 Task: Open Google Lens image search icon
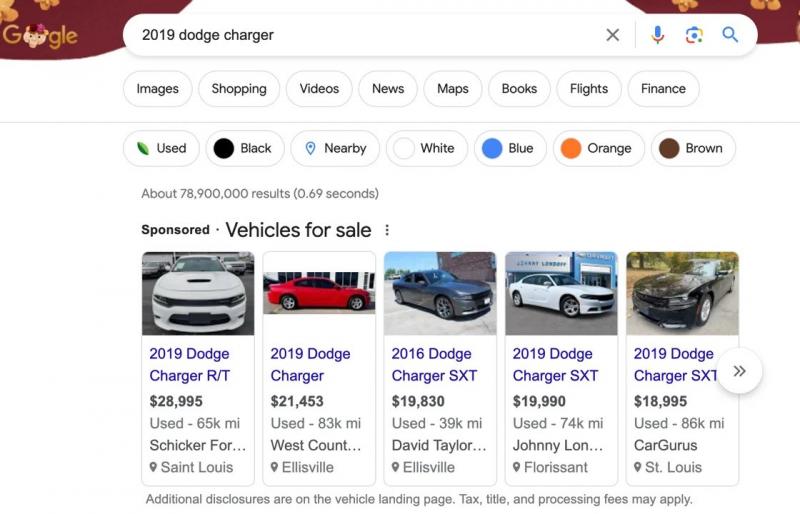[694, 35]
